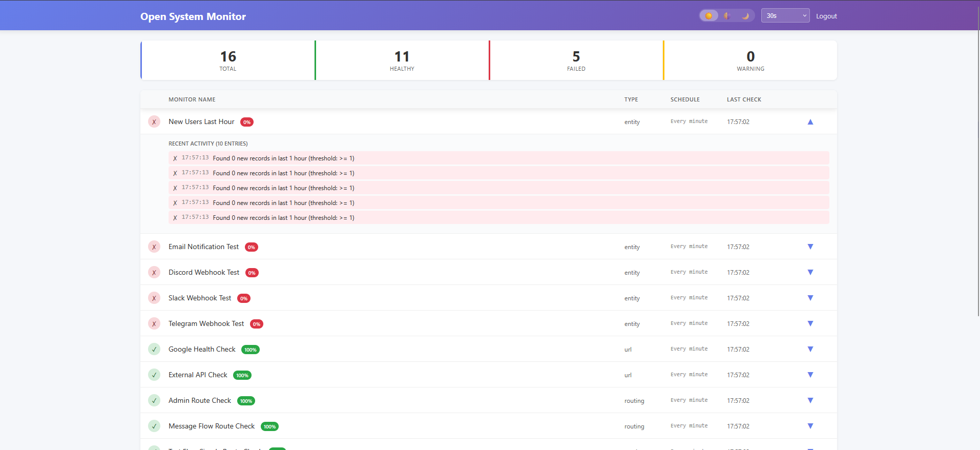Click failed status icon for Telegram Webhook Test
980x450 pixels.
coord(154,324)
